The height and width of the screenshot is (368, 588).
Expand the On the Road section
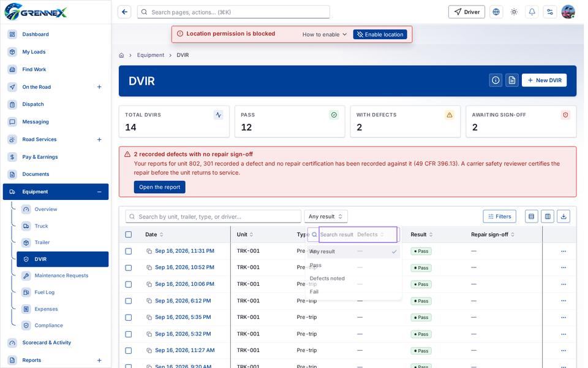pyautogui.click(x=99, y=86)
